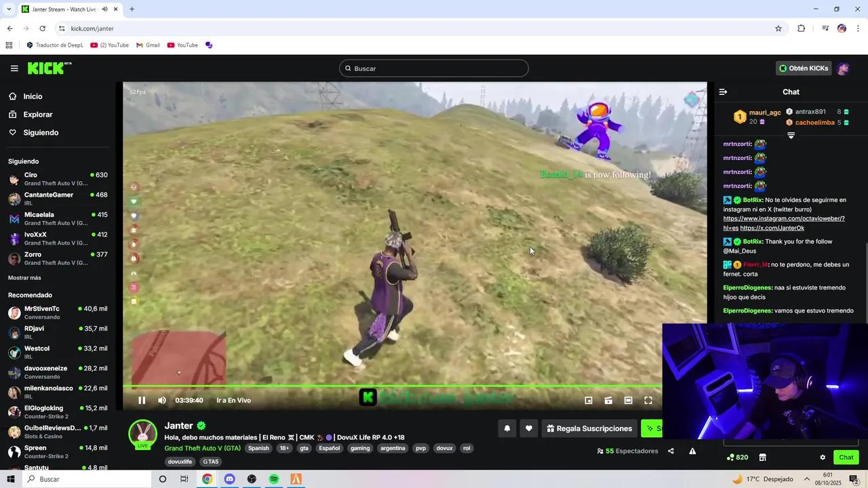Open picture-in-picture mini player

point(589,401)
